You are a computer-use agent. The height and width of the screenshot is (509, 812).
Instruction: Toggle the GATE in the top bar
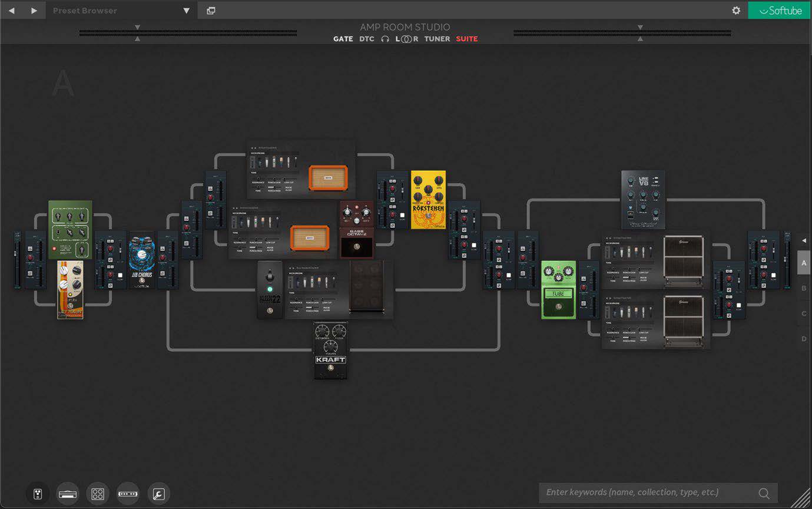point(343,38)
